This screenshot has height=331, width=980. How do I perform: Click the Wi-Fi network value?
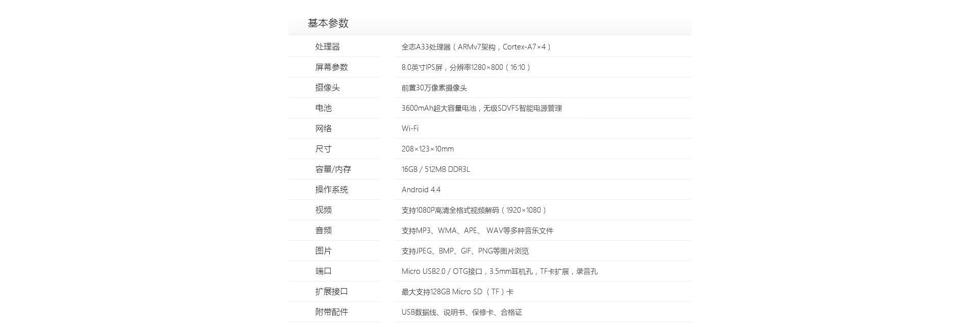[x=410, y=129]
